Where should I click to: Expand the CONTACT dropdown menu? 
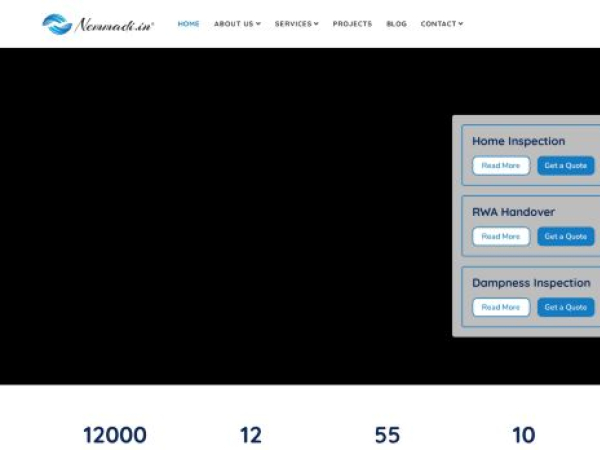point(441,24)
